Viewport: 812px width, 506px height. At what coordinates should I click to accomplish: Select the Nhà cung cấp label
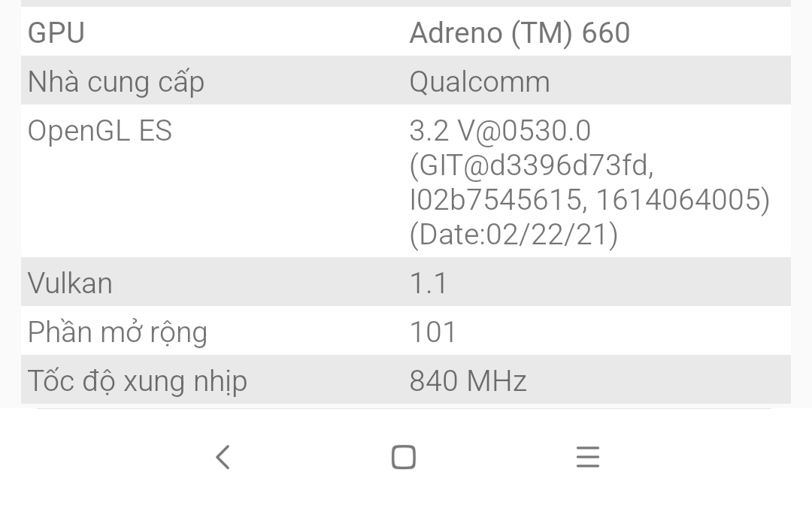(116, 82)
